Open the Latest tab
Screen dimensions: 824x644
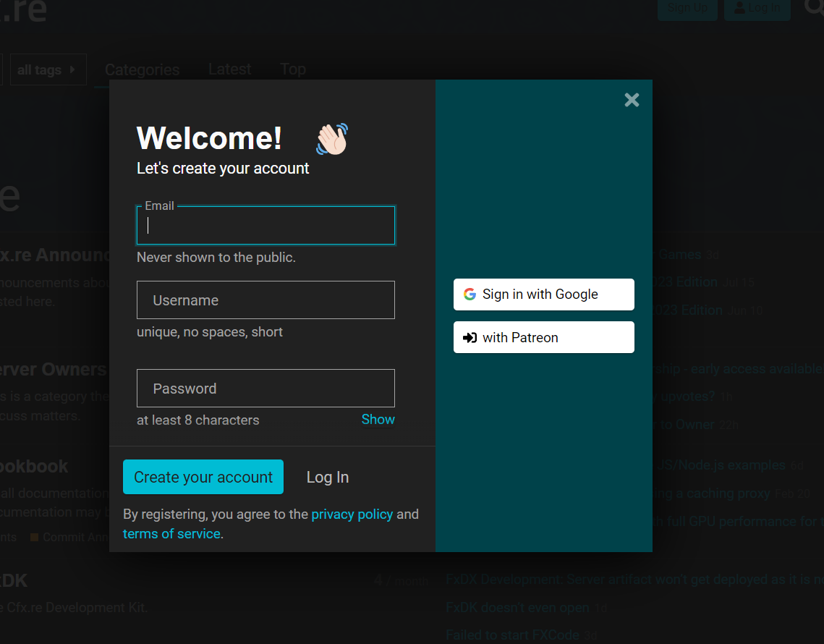point(229,69)
